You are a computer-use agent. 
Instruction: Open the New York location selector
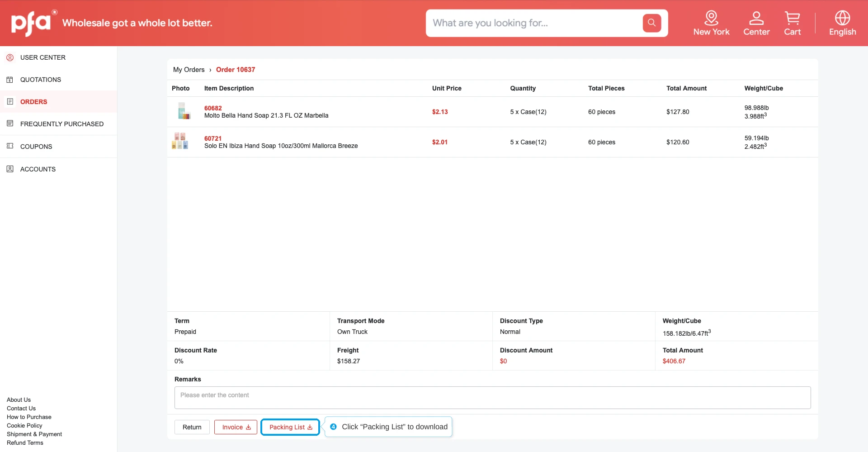[x=711, y=23]
